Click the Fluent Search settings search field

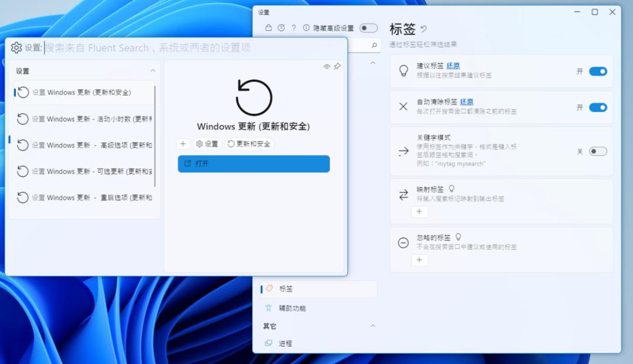[194, 48]
